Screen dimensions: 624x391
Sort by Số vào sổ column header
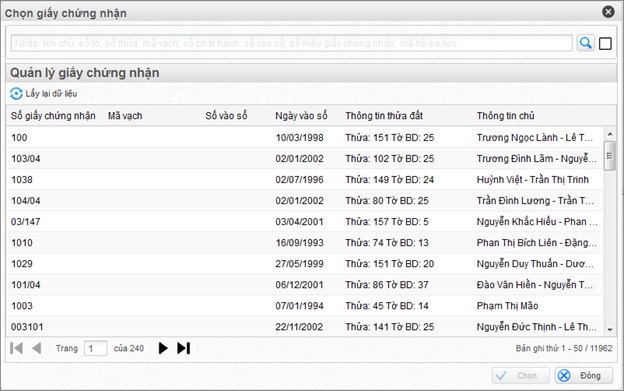click(x=226, y=116)
